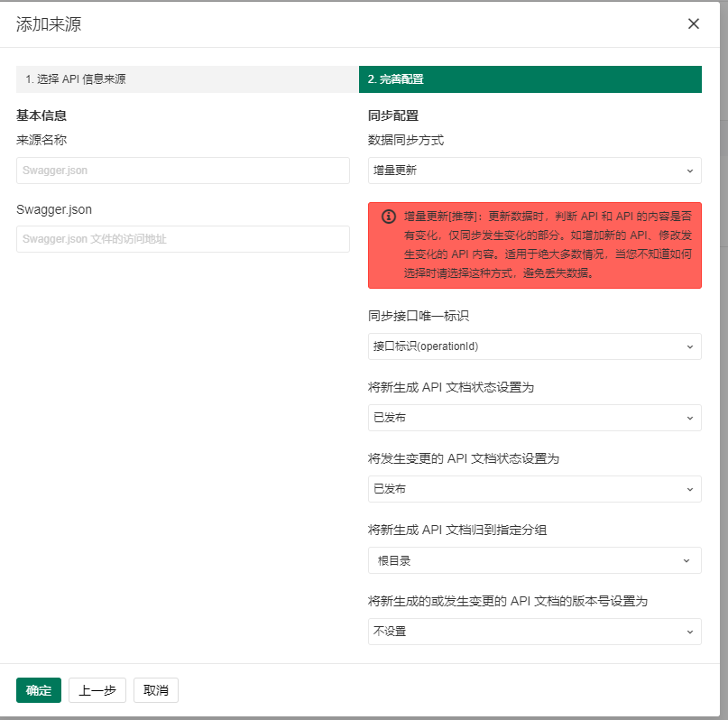Click the arrow on the operationId selector
The width and height of the screenshot is (728, 720).
pos(691,346)
